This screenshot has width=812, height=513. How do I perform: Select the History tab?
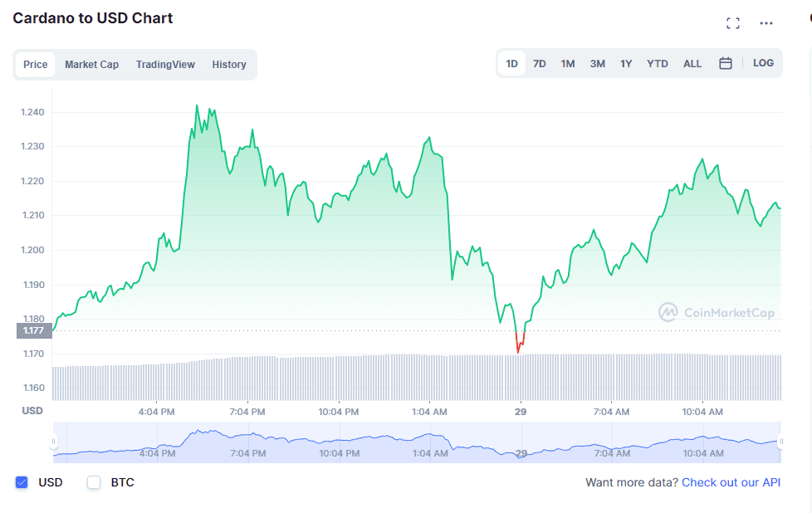tap(229, 64)
